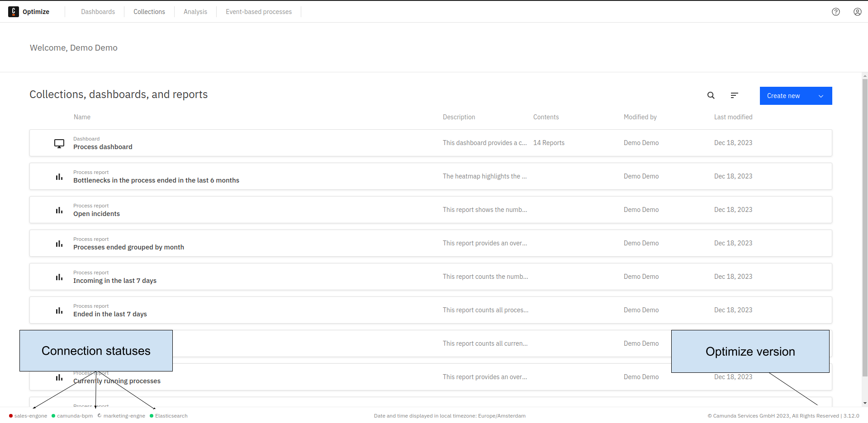Open the user account icon

857,12
